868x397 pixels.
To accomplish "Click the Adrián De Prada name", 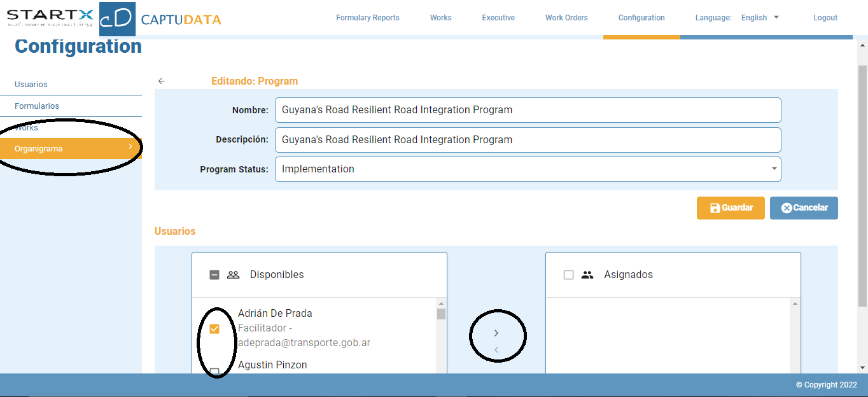I will [x=275, y=313].
